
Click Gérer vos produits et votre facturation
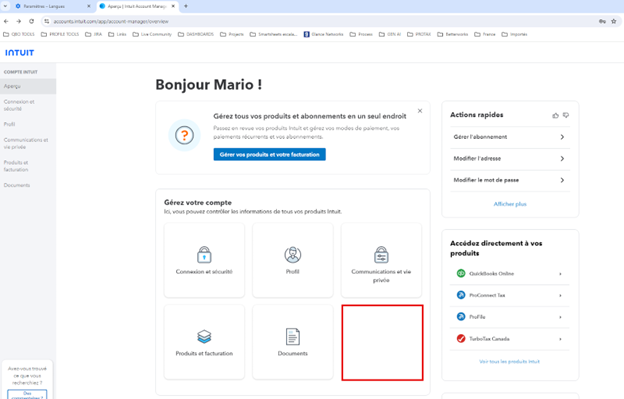(x=269, y=154)
